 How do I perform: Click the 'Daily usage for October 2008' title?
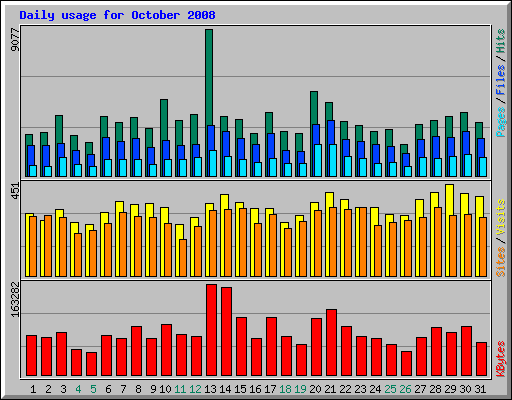coord(117,15)
